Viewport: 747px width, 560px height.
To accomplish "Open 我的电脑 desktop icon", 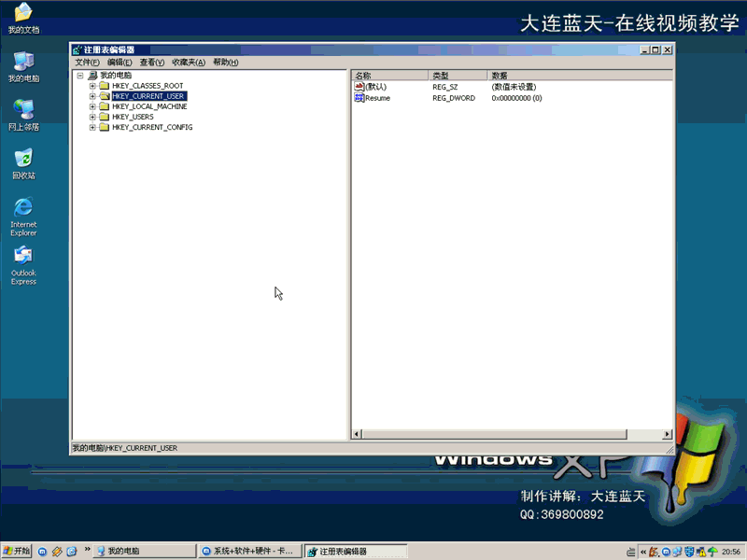I will [x=23, y=66].
